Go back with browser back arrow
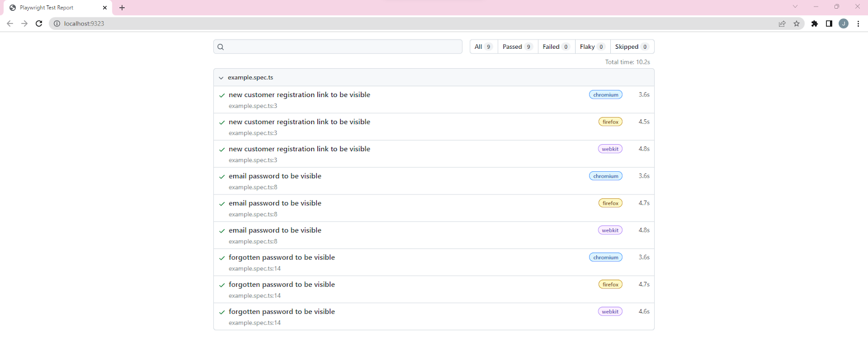Image resolution: width=868 pixels, height=342 pixels. (10, 23)
